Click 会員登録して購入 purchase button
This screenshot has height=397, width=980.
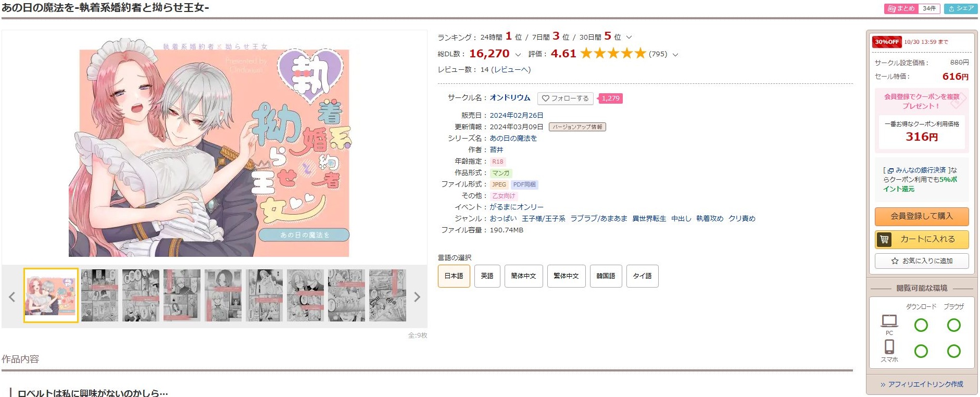click(x=922, y=216)
